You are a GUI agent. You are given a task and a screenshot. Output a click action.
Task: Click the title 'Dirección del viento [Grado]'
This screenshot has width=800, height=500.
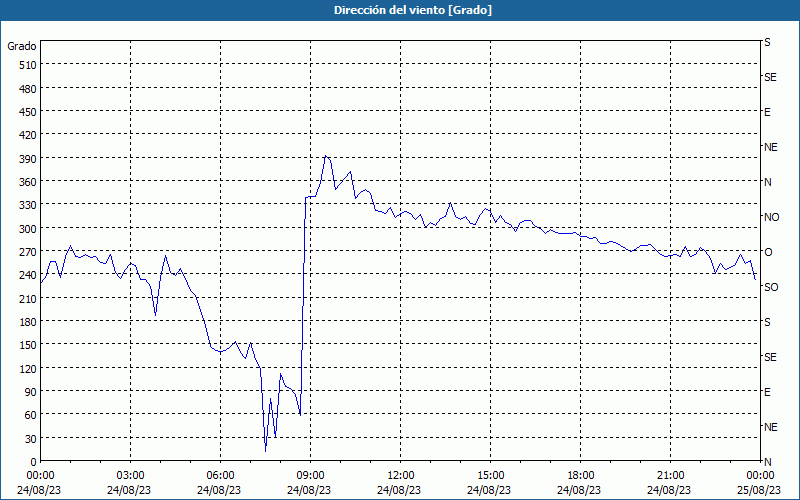click(413, 10)
